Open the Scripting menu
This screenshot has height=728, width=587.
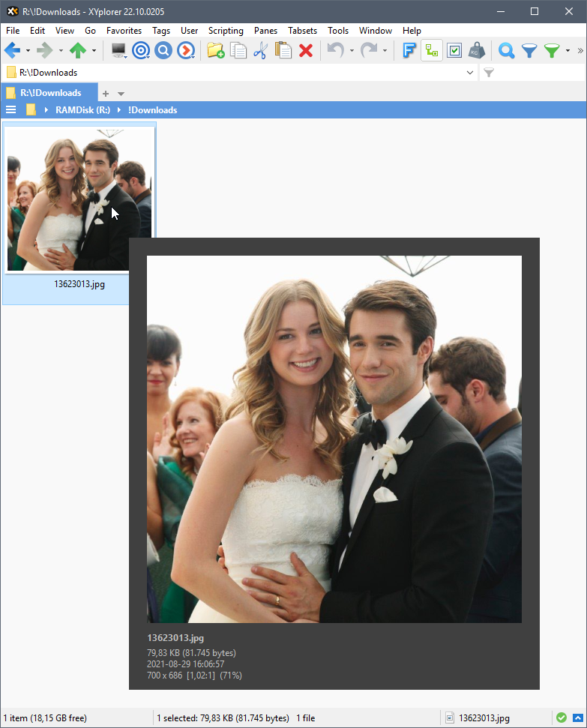[226, 31]
